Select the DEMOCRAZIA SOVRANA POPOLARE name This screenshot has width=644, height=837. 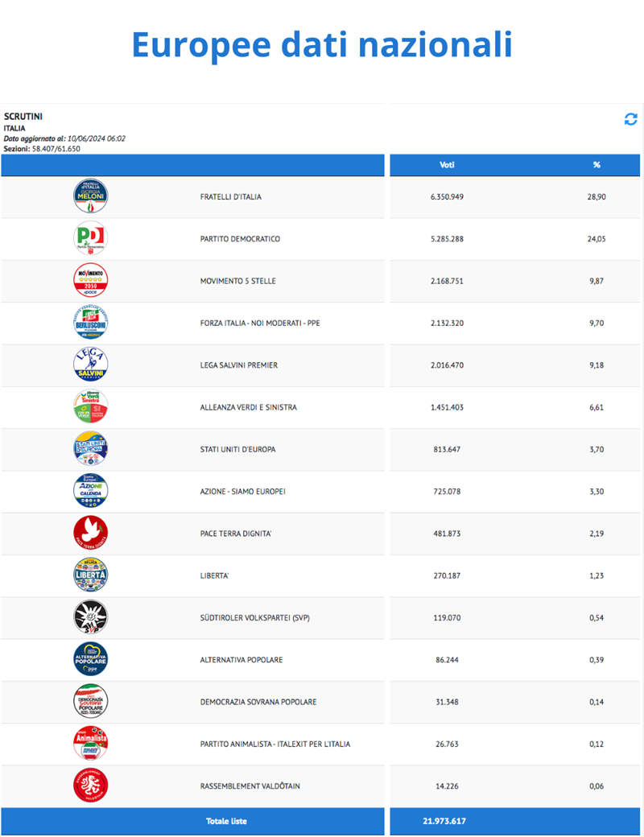(x=258, y=703)
